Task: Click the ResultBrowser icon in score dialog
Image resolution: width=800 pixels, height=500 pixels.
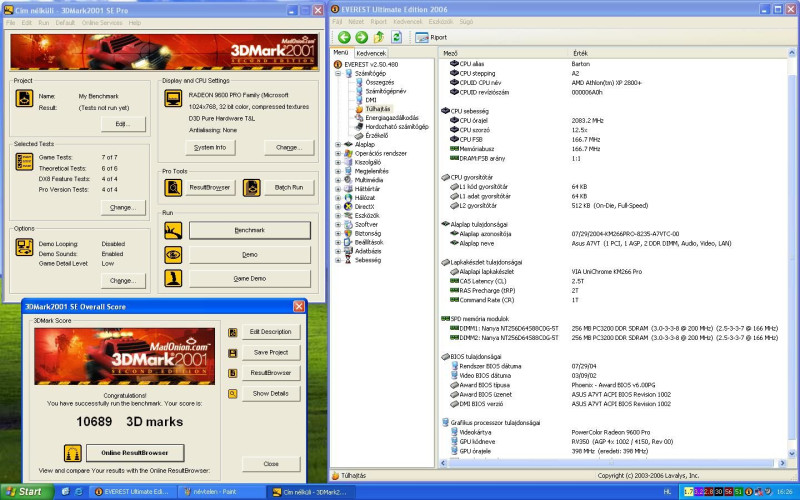Action: tap(233, 373)
